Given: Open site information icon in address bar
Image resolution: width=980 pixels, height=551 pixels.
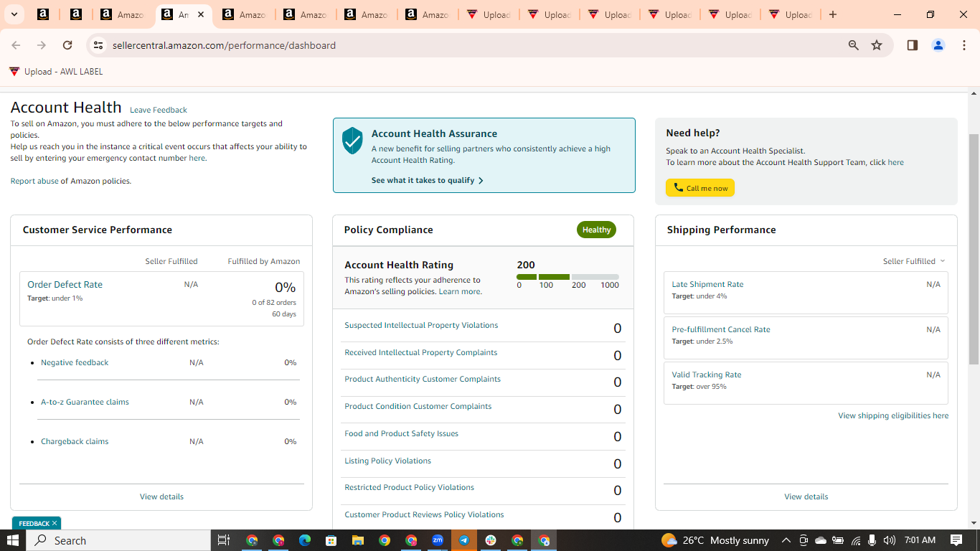Looking at the screenshot, I should click(x=98, y=45).
